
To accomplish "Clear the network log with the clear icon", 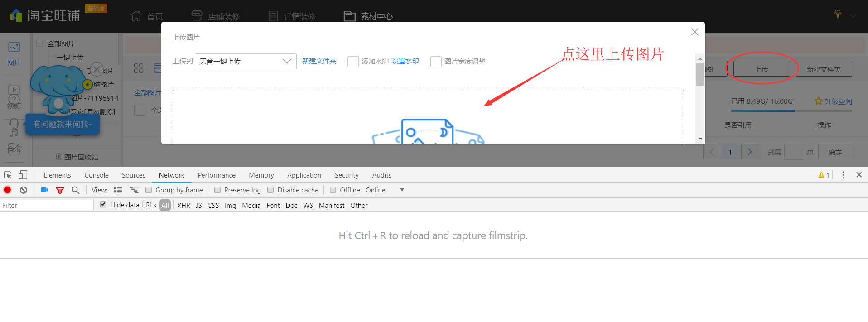I will (x=24, y=190).
